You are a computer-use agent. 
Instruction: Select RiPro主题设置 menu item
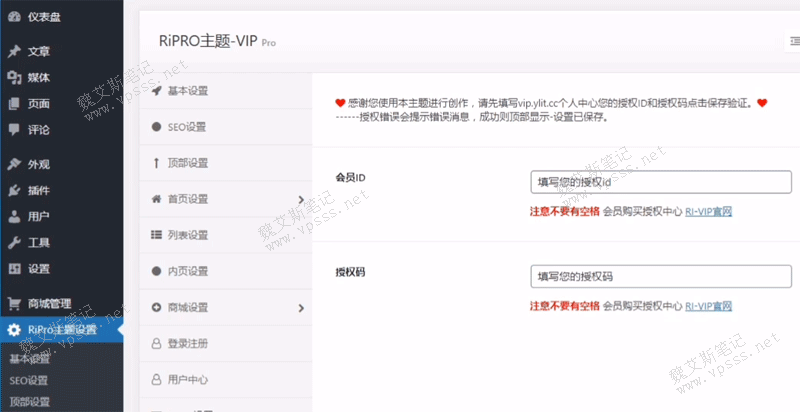tap(61, 330)
